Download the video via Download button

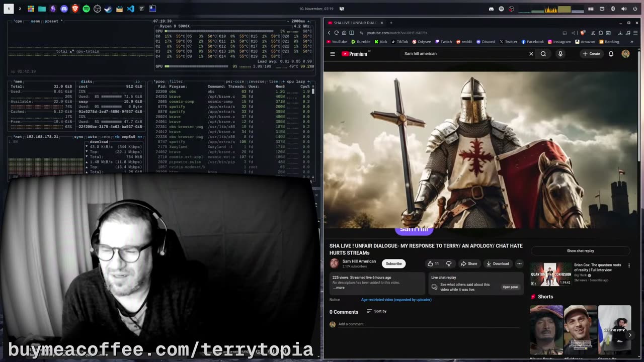click(x=498, y=263)
